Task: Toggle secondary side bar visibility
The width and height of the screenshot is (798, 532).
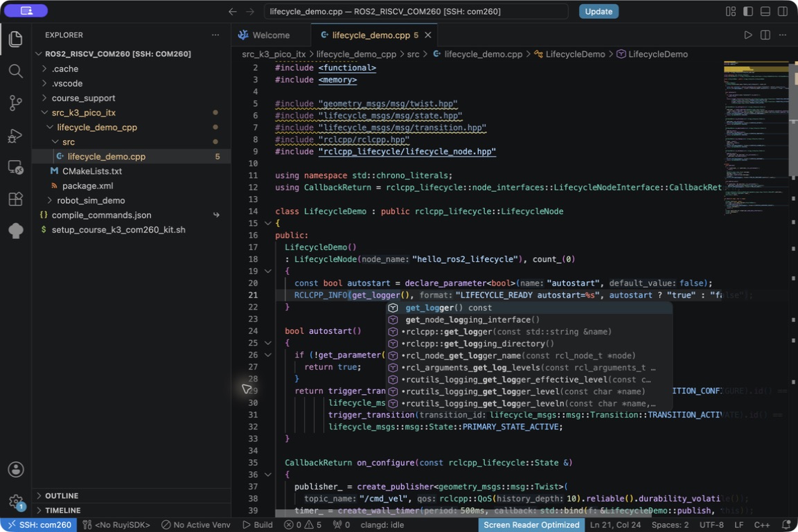Action: point(783,11)
